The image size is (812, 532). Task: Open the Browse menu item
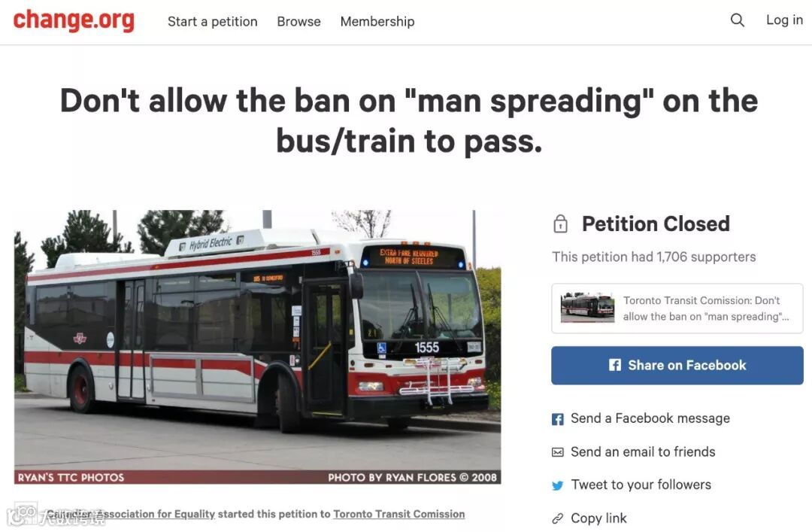pos(298,21)
